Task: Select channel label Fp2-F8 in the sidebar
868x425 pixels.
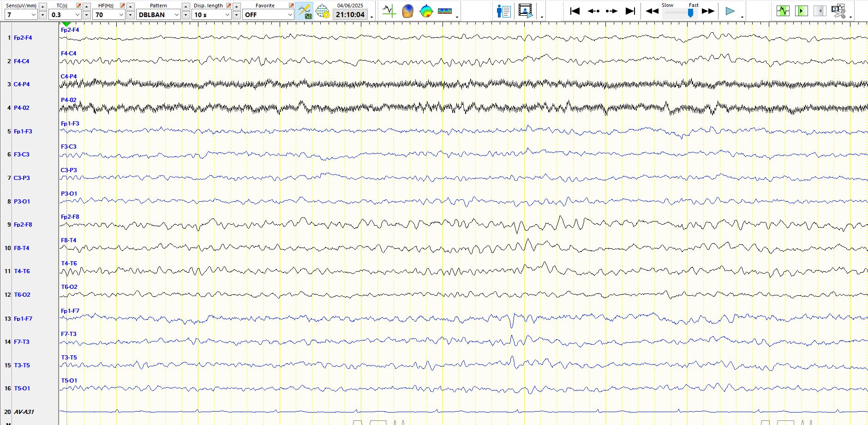Action: [23, 225]
